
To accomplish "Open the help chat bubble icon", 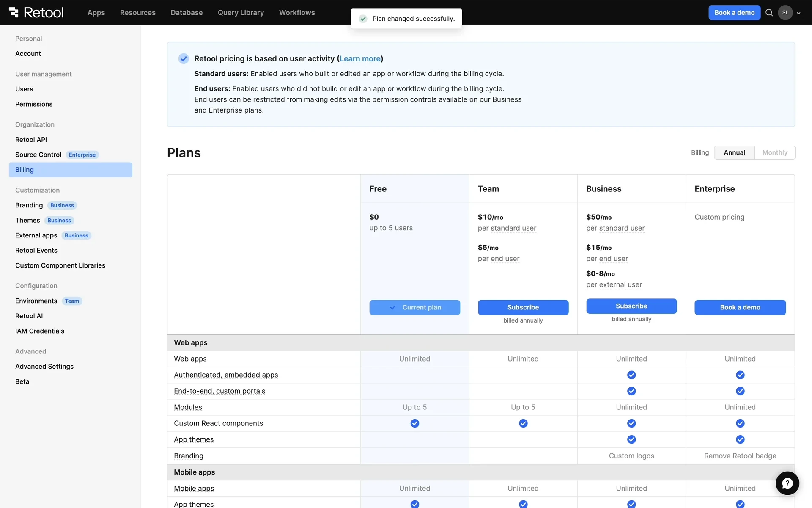I will [787, 483].
